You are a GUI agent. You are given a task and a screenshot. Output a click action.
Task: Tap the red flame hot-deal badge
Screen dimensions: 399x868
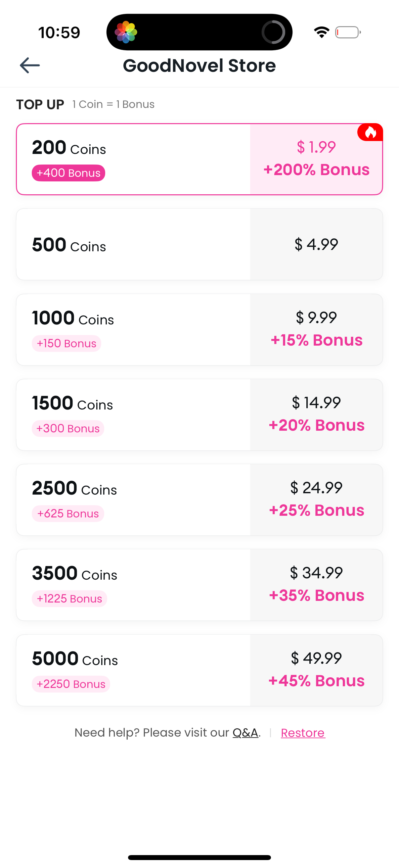(370, 132)
